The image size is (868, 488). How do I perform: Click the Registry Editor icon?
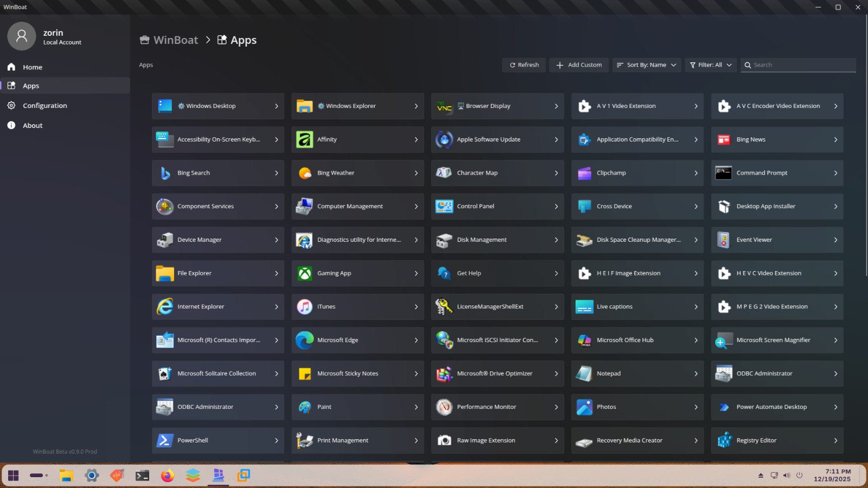(724, 440)
